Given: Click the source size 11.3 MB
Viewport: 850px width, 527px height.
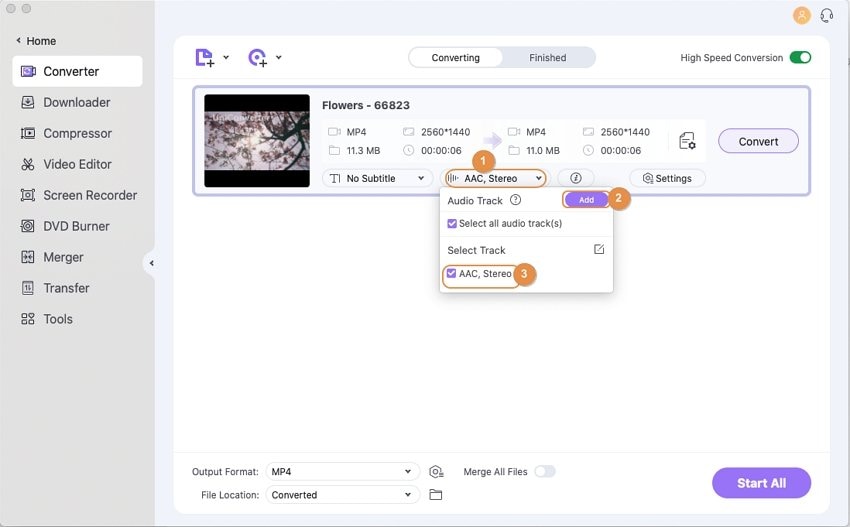Looking at the screenshot, I should pos(363,151).
